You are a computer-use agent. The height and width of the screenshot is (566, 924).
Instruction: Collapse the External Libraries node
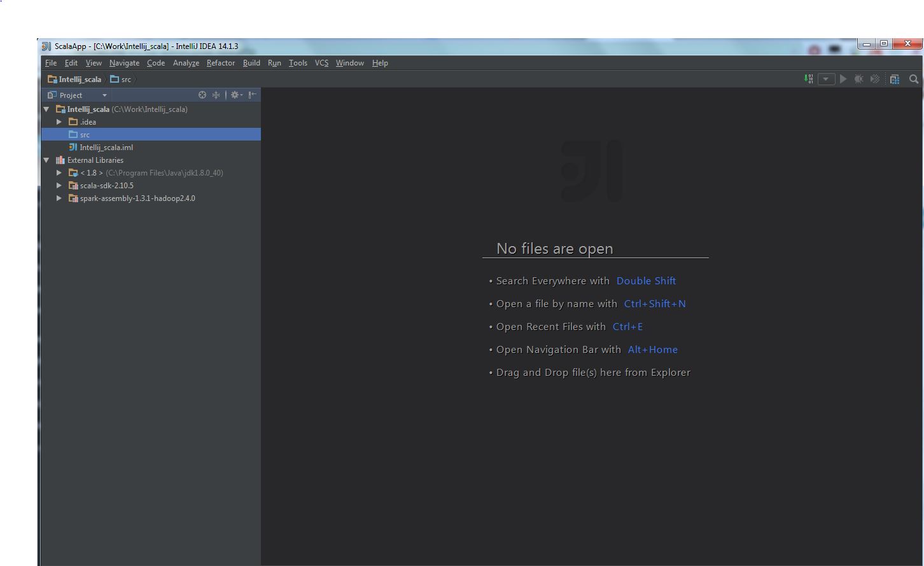point(46,160)
